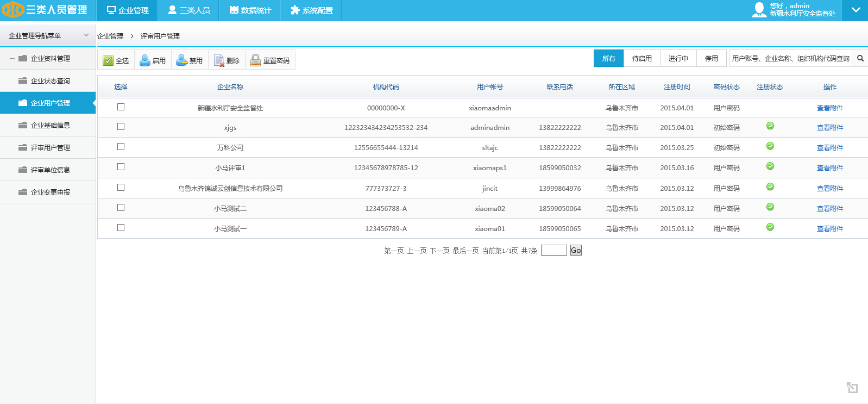Open the admin user dropdown arrow
868x404 pixels.
pos(856,10)
